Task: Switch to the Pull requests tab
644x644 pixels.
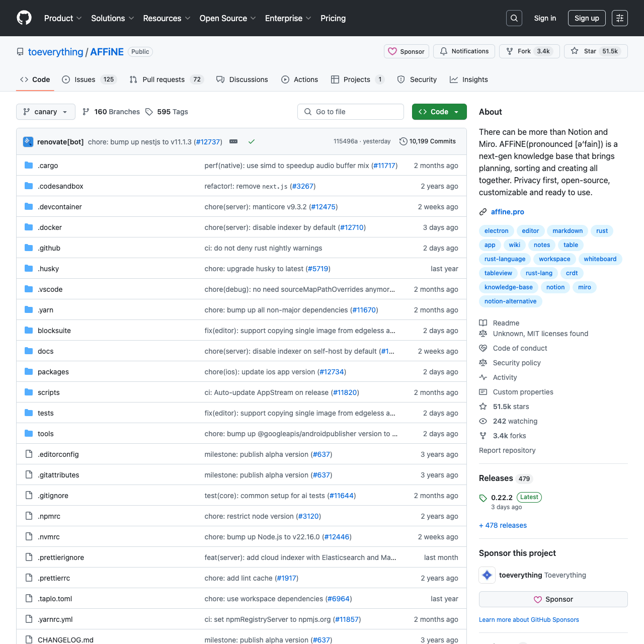Action: 167,79
